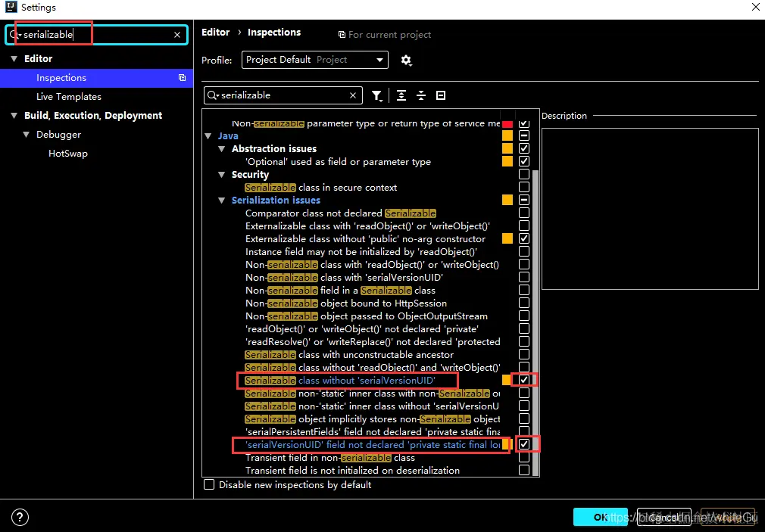
Task: Toggle the Java group checkbox
Action: (x=524, y=135)
